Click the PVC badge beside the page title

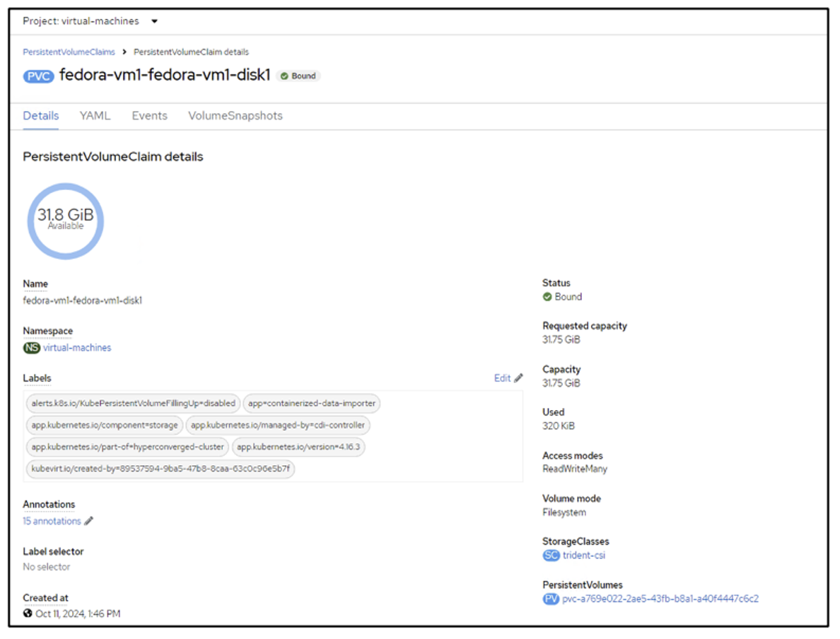38,76
